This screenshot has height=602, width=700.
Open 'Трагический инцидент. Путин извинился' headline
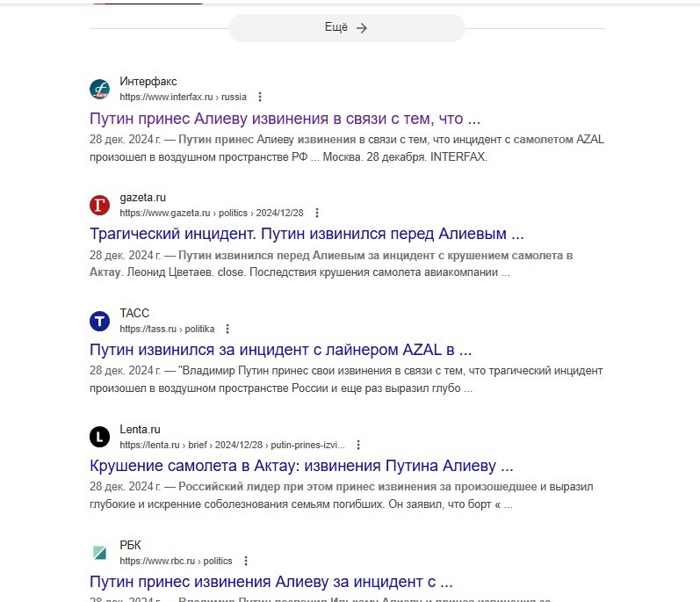307,234
